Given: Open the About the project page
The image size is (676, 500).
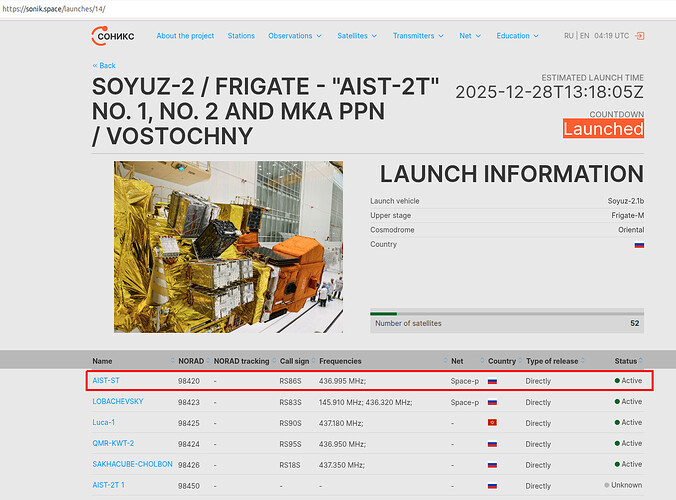Looking at the screenshot, I should (x=185, y=36).
